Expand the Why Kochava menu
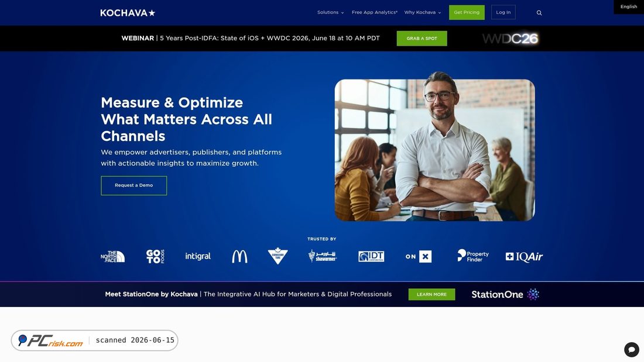 (422, 12)
